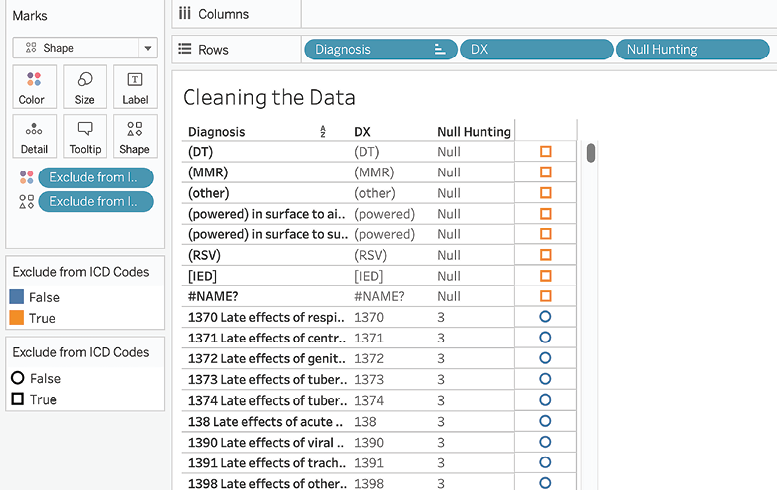Image resolution: width=777 pixels, height=490 pixels.
Task: Open the Shape marks card
Action: click(x=135, y=136)
